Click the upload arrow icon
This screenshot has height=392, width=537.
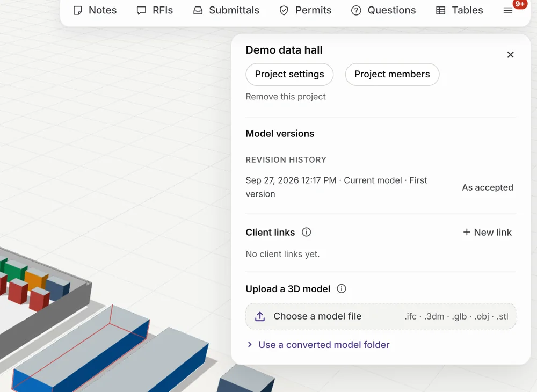coord(260,316)
